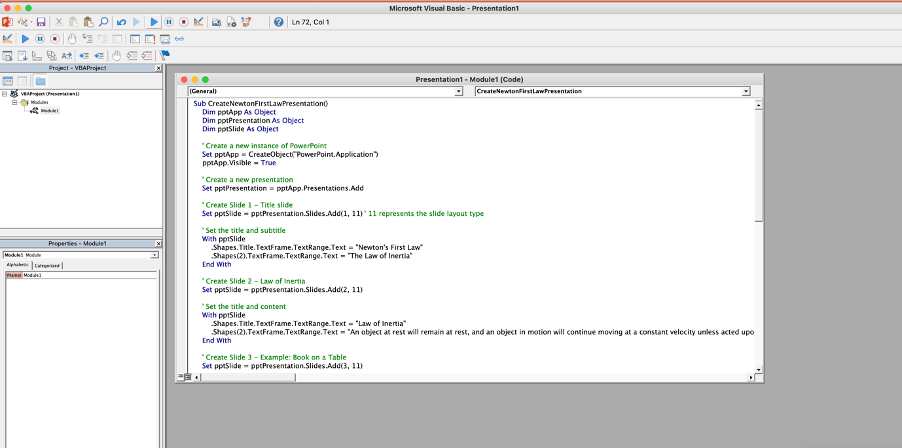Save the project with the floppy disk icon
The image size is (902, 448).
tap(41, 22)
